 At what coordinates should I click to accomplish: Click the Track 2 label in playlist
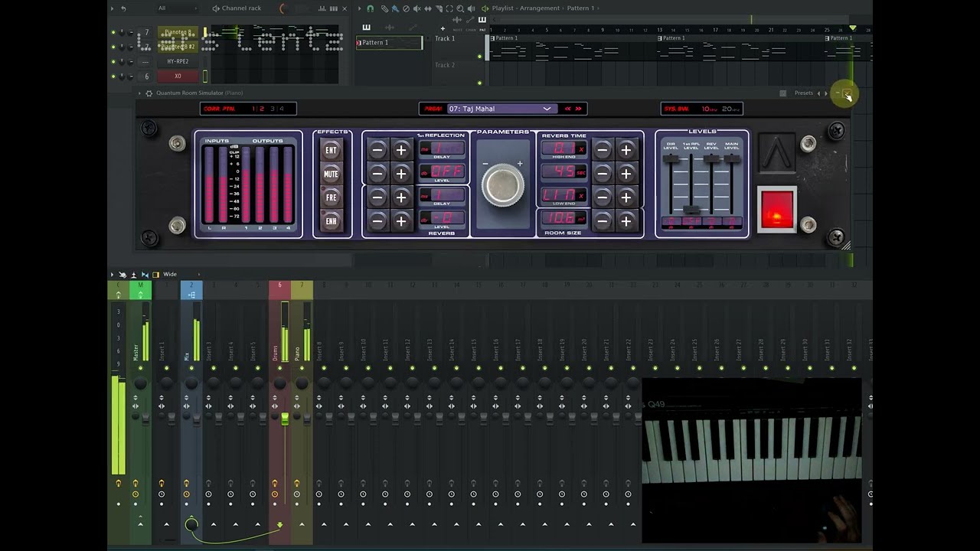click(x=445, y=65)
